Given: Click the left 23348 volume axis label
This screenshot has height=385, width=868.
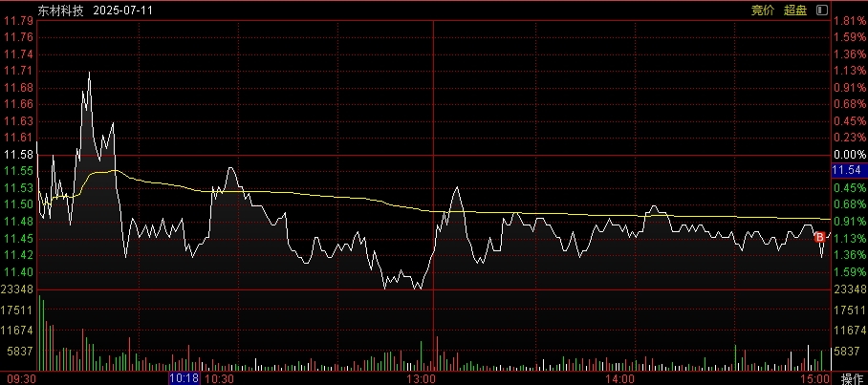Looking at the screenshot, I should click(x=18, y=289).
